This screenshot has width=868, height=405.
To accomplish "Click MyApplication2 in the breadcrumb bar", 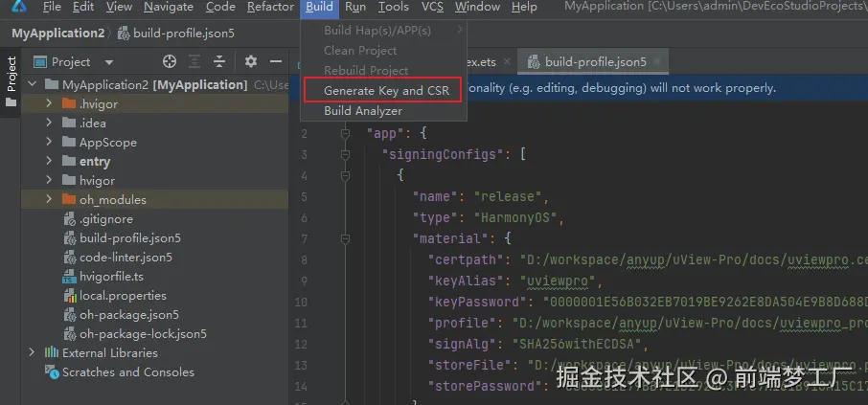I will 58,34.
